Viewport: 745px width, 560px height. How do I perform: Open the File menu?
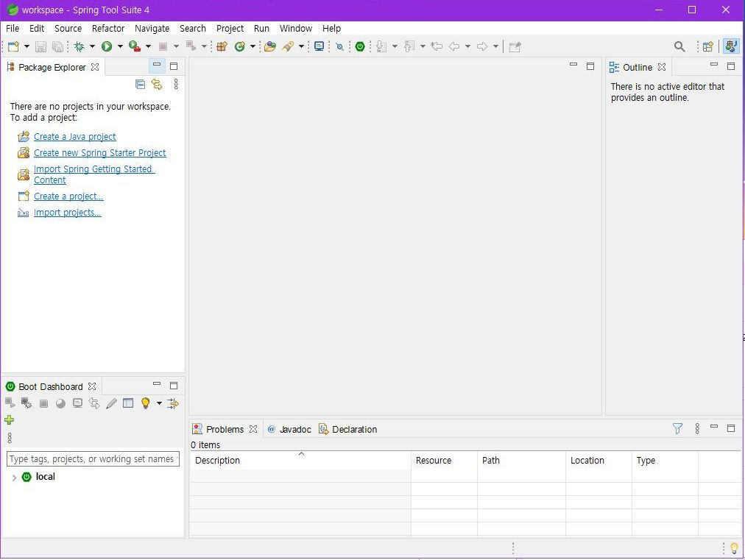coord(13,29)
